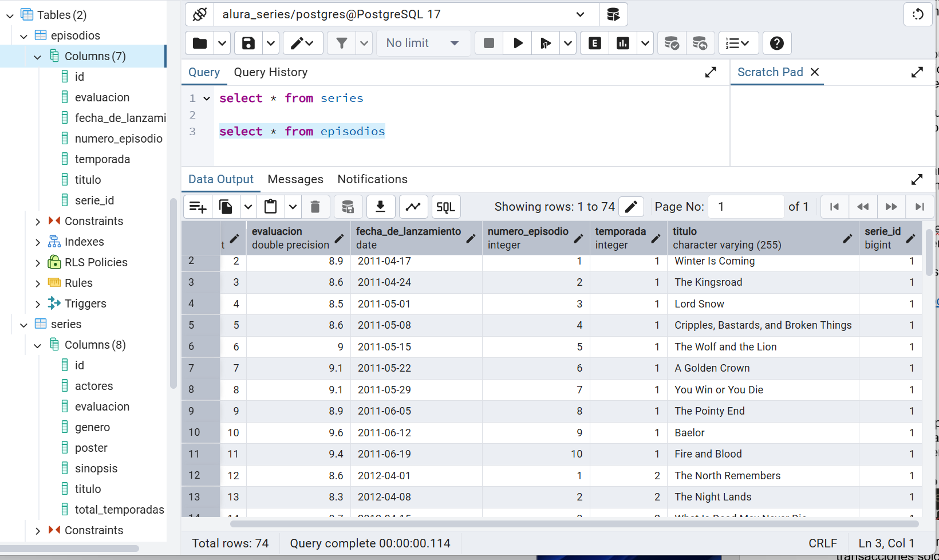Show SQL of results
Image resolution: width=939 pixels, height=560 pixels.
tap(446, 207)
